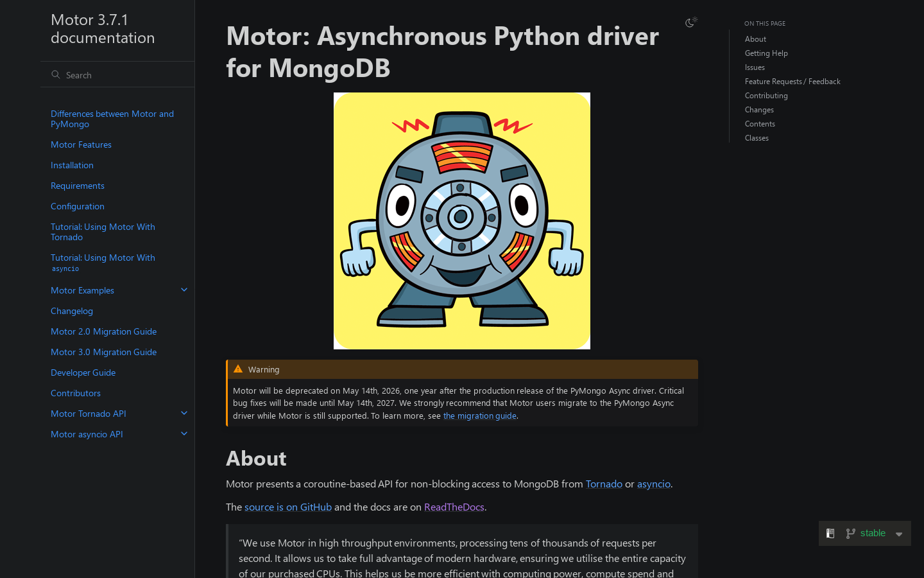Jump to Issues section
This screenshot has height=578, width=924.
[x=755, y=67]
